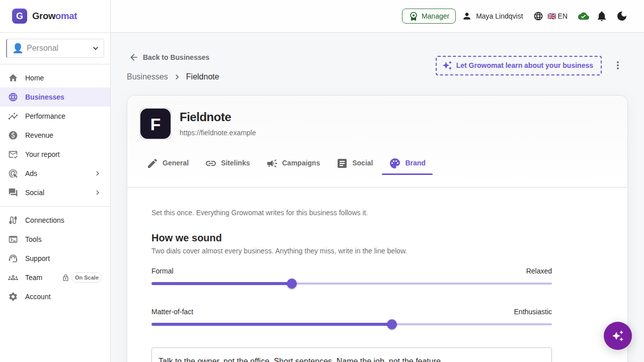Click the Team people icon
The image size is (644, 362).
click(14, 278)
